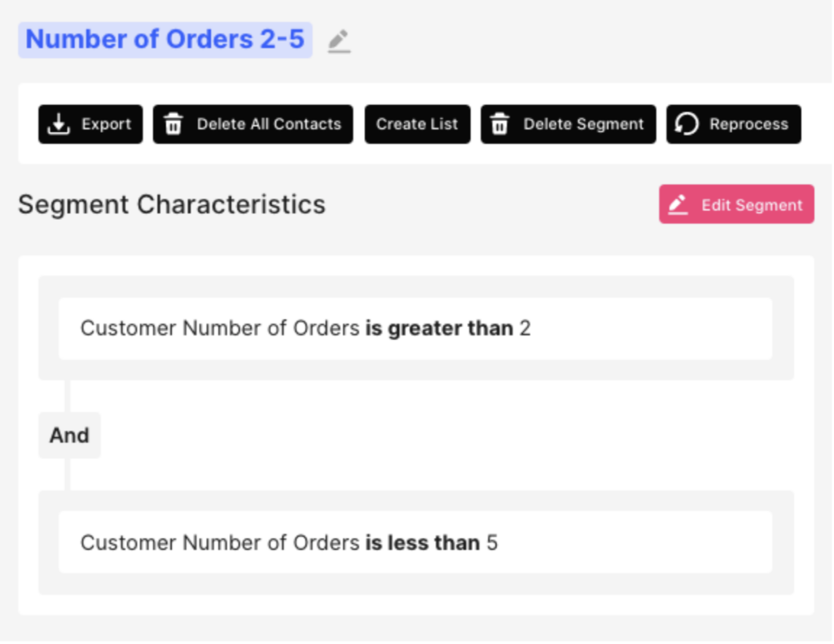Click the Number of Orders 2-5 title
Viewport: 834px width, 644px height.
(165, 40)
